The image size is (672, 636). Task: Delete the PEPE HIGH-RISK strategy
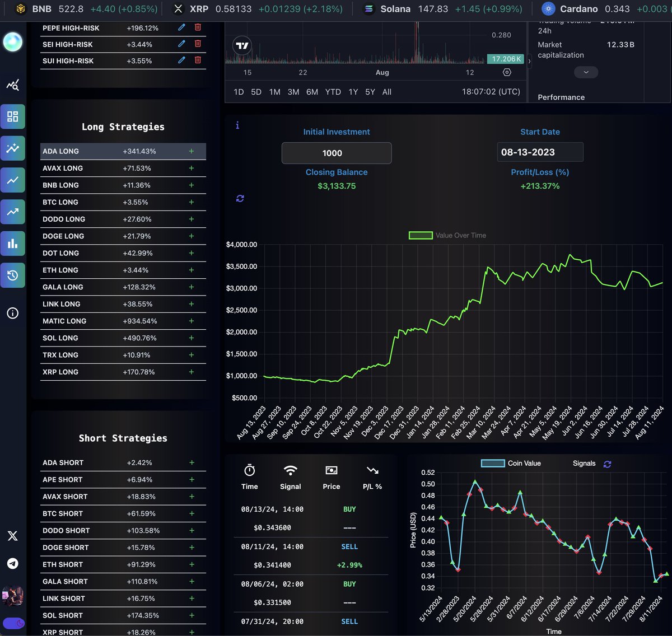198,27
